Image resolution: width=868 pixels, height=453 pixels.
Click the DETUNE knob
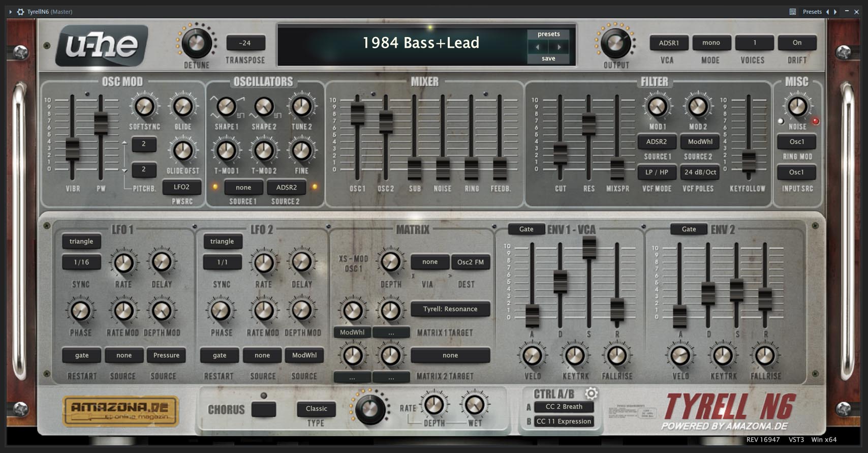click(197, 43)
